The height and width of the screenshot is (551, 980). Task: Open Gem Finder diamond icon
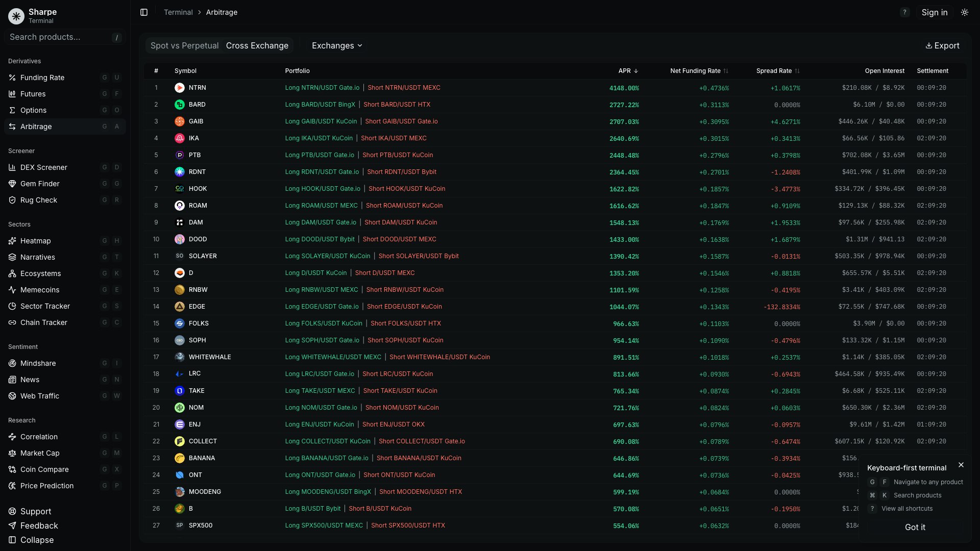point(12,184)
